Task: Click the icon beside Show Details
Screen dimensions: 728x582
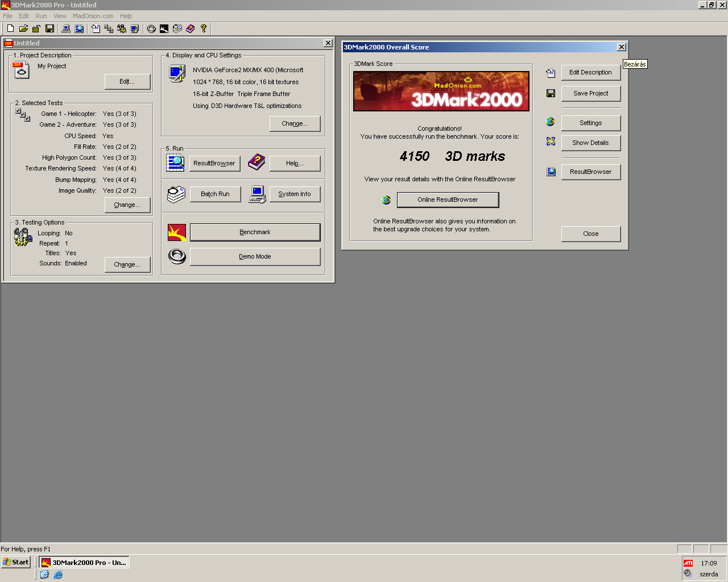Action: pos(551,142)
